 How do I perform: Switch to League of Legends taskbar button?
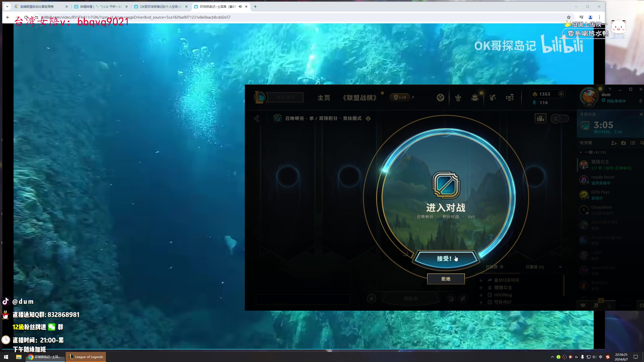click(86, 357)
